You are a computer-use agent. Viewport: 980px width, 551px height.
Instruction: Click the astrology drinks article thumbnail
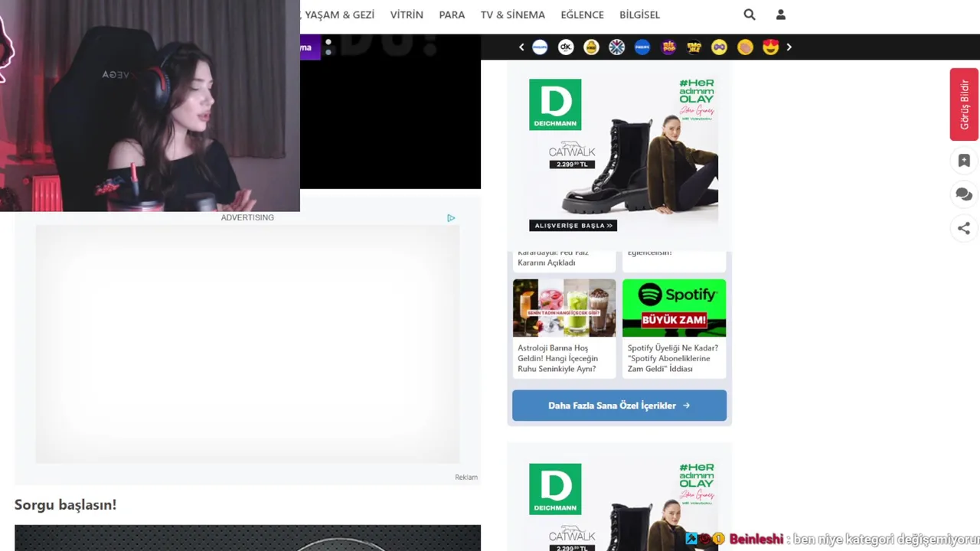pos(564,308)
